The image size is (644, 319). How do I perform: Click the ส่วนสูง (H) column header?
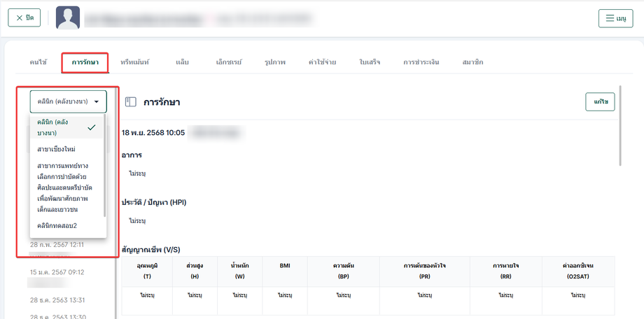point(195,271)
